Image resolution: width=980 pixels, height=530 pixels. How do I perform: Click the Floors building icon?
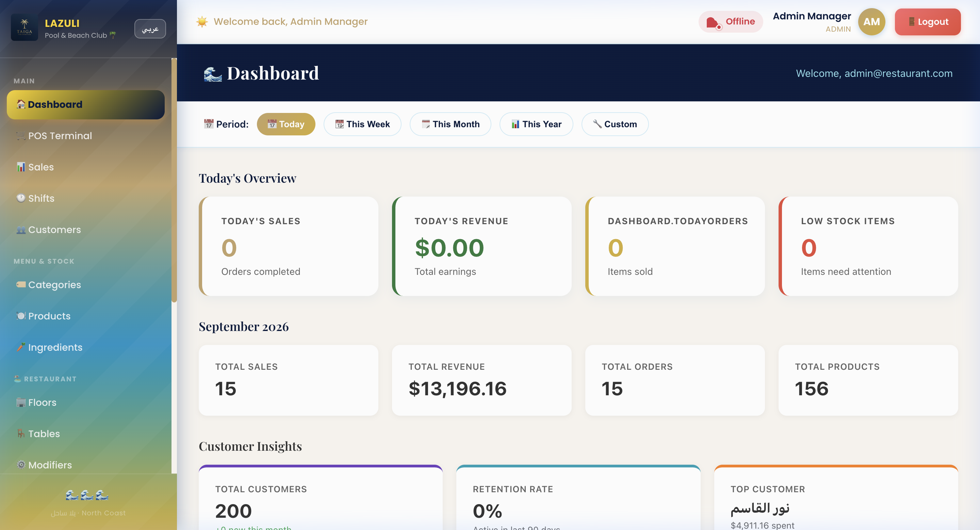[x=21, y=402]
